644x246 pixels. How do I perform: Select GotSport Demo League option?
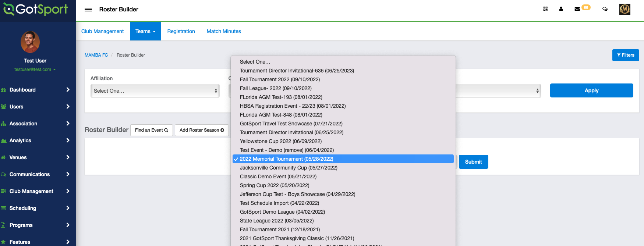[x=343, y=212]
